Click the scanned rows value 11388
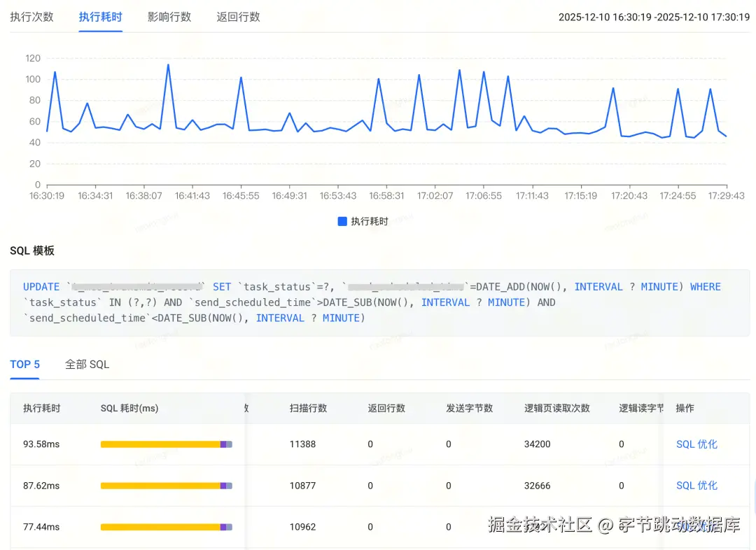Screen dimensions: 756x550 [x=302, y=444]
